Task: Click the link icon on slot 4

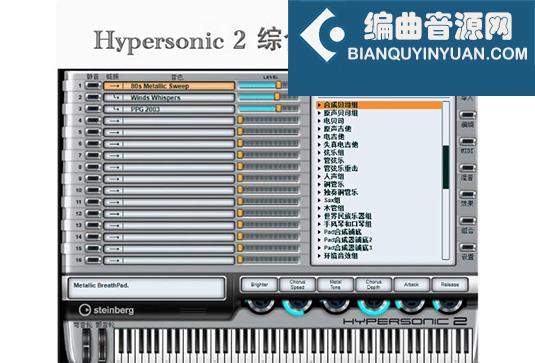Action: [115, 121]
